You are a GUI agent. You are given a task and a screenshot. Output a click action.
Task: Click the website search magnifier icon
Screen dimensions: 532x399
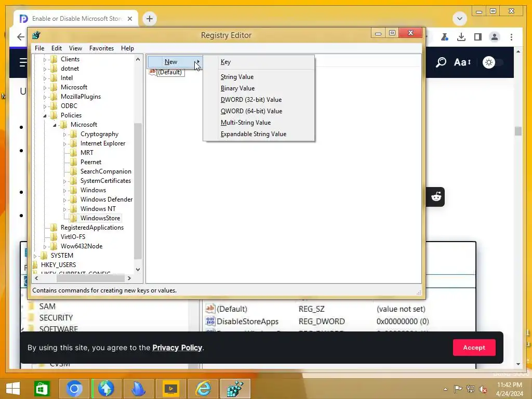coord(441,62)
